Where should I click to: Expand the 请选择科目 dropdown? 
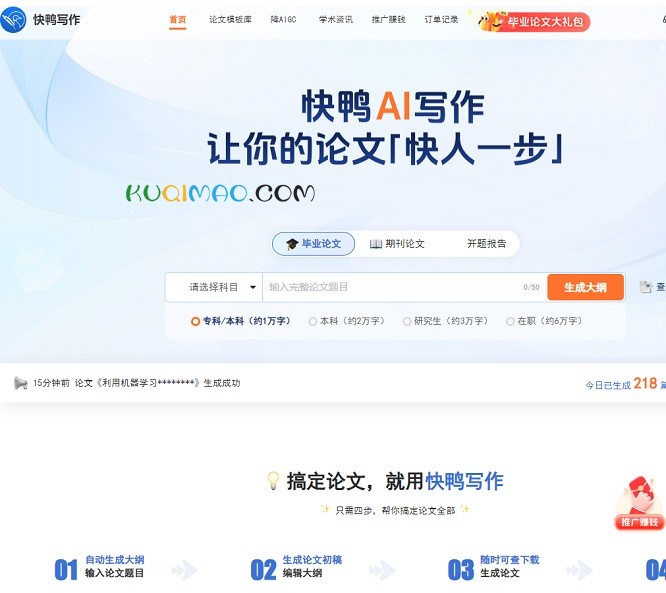point(214,287)
